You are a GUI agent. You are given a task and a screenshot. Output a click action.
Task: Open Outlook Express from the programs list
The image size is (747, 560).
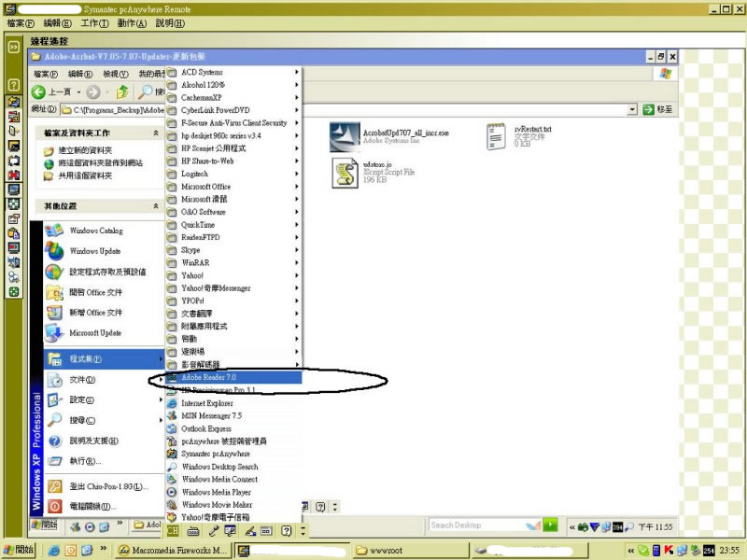pyautogui.click(x=206, y=428)
